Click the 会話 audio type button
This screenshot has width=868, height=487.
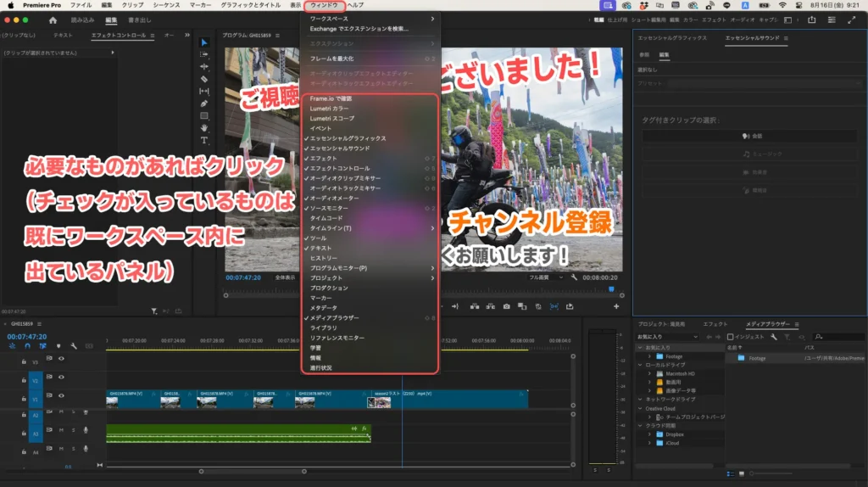tap(750, 136)
